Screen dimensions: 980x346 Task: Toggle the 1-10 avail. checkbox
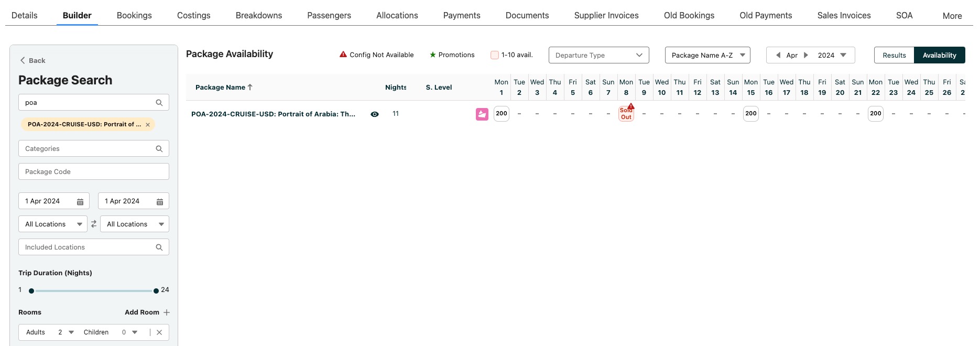coord(495,55)
